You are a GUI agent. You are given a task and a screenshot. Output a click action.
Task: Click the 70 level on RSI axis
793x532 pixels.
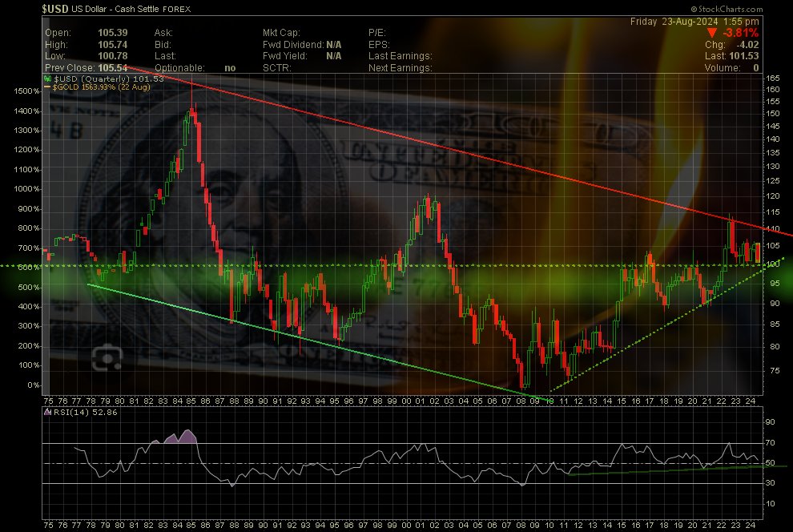click(771, 443)
